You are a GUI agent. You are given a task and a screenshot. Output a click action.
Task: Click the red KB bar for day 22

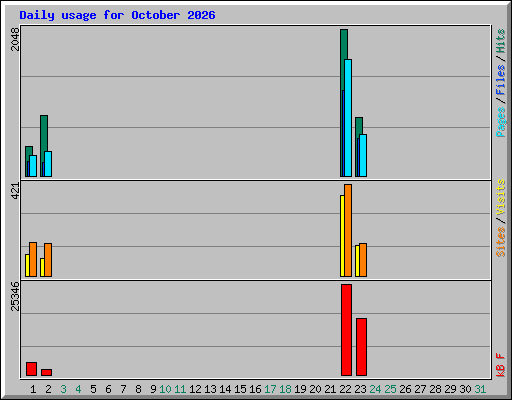click(x=346, y=330)
